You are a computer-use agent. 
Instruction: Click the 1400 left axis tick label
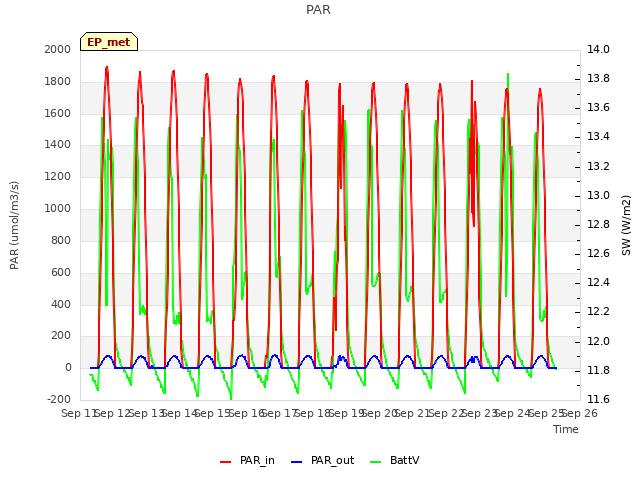pyautogui.click(x=58, y=144)
